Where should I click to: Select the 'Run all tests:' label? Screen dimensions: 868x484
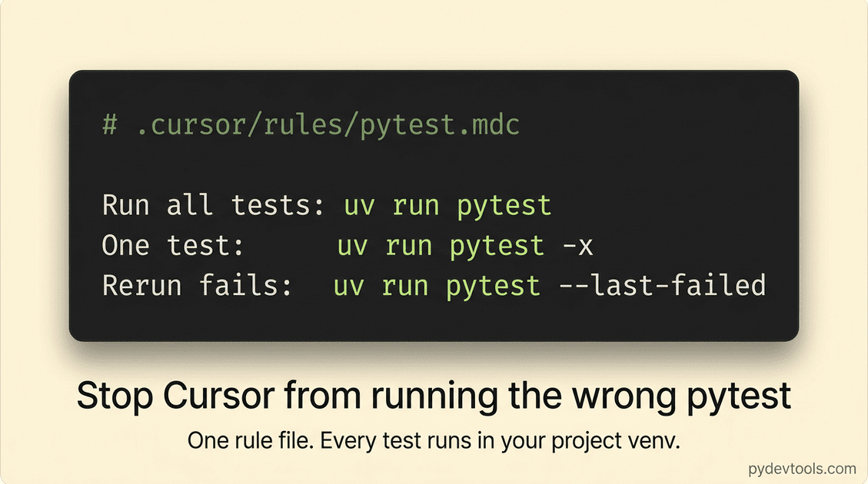[x=214, y=205]
